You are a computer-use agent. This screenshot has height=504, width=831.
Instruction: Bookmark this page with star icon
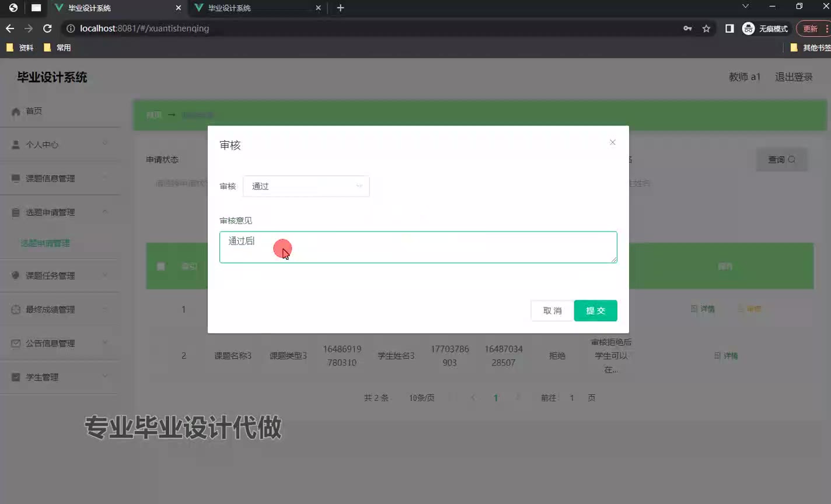(706, 28)
